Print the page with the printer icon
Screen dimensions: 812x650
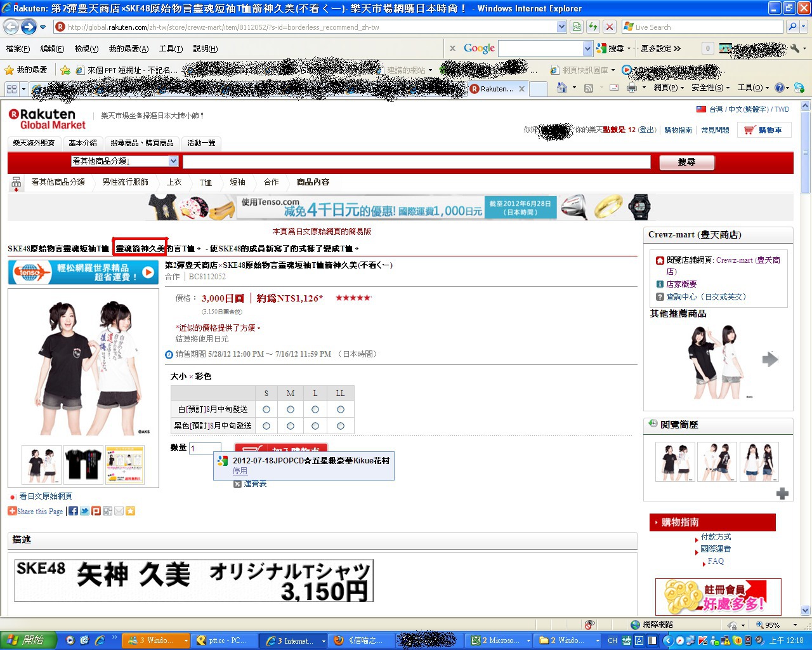click(632, 88)
